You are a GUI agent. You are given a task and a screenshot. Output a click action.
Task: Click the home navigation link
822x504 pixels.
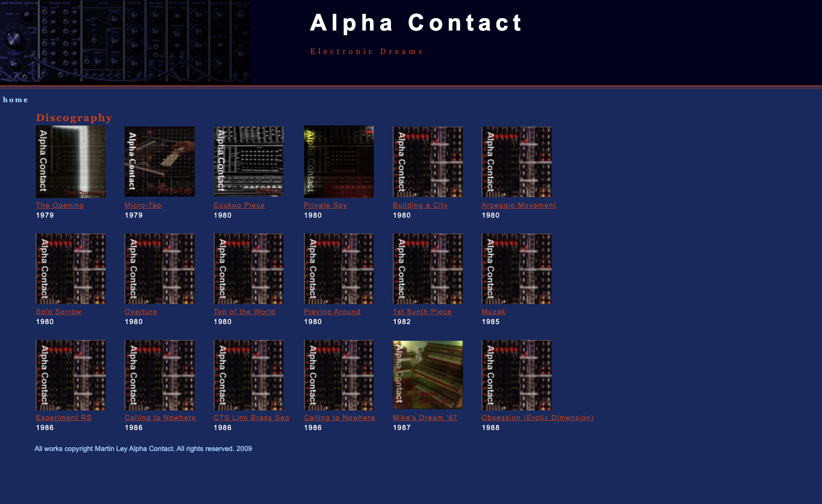[x=15, y=100]
